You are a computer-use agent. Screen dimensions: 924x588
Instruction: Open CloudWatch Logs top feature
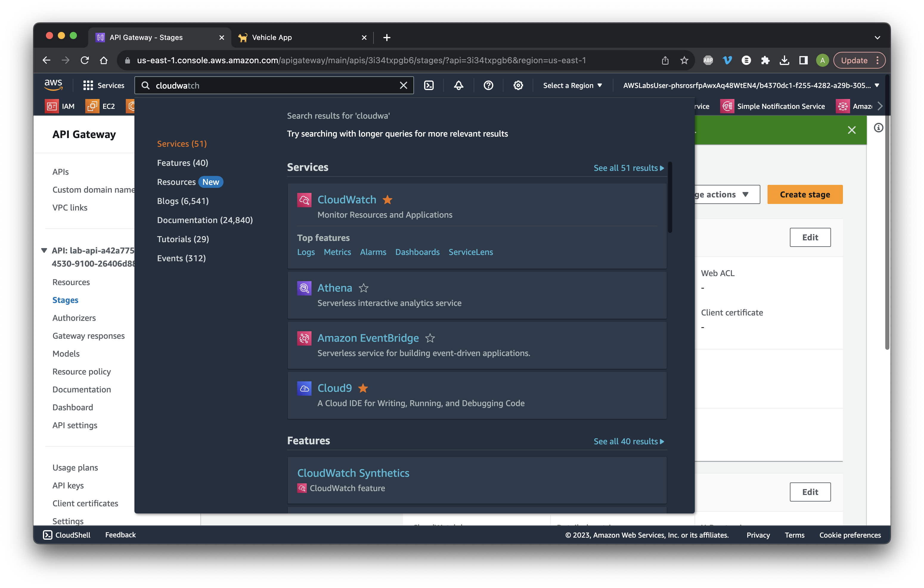[x=306, y=252]
